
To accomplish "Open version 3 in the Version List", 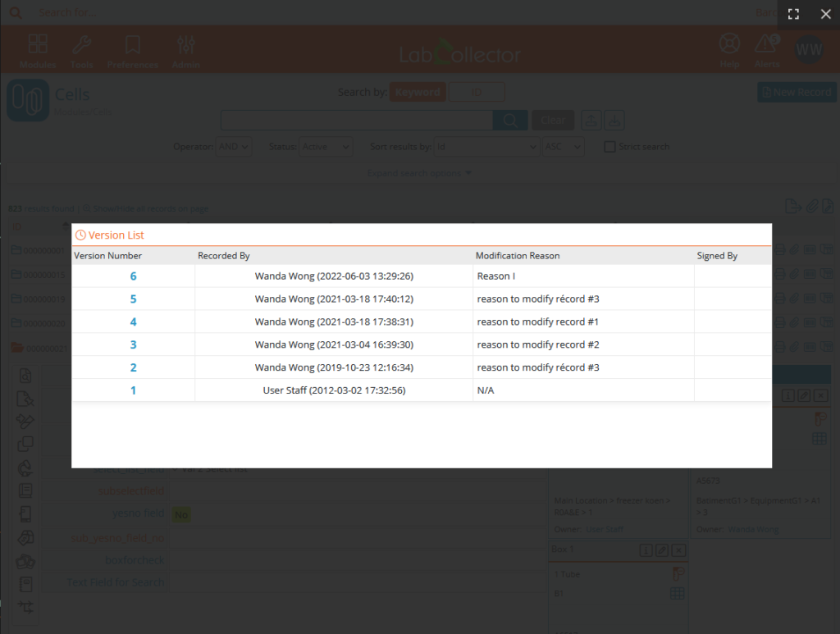I will [x=134, y=344].
